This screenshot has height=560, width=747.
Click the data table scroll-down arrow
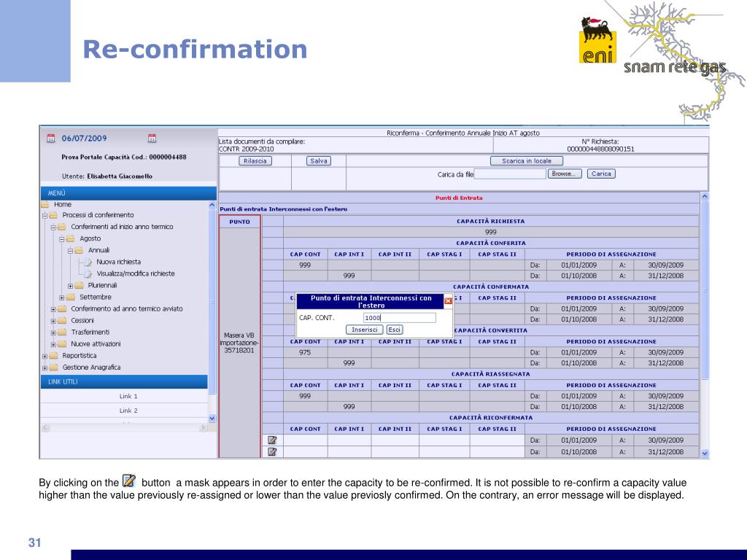(x=705, y=454)
